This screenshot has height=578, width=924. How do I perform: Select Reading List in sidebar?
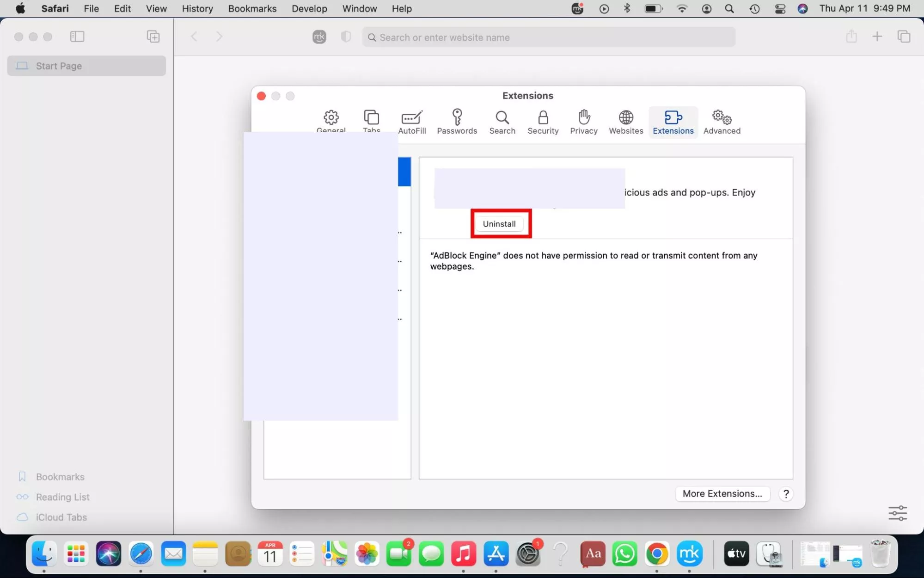(x=63, y=497)
